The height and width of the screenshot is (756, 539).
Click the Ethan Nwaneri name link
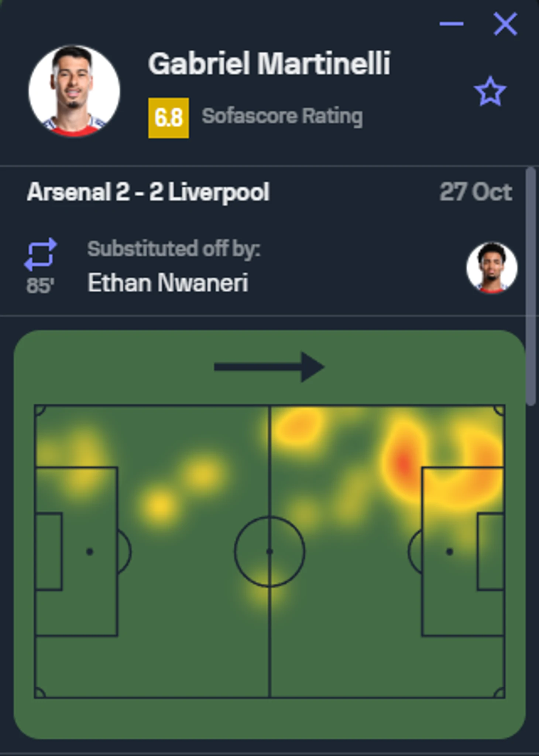coord(168,283)
